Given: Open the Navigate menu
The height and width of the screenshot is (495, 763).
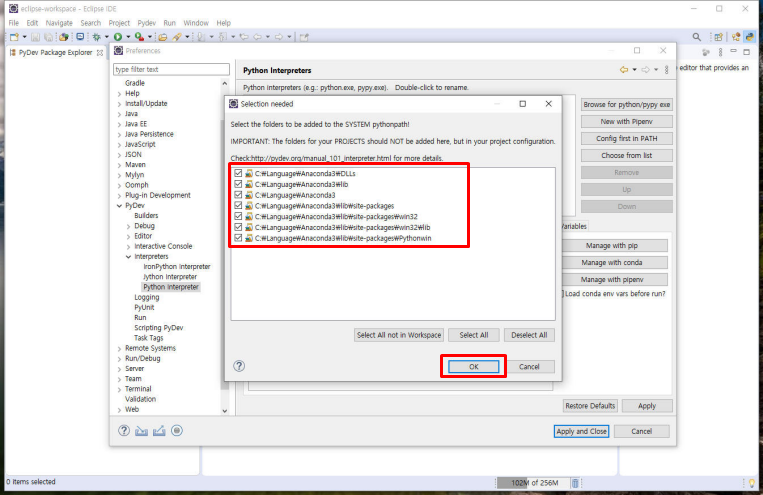Looking at the screenshot, I should pos(59,23).
